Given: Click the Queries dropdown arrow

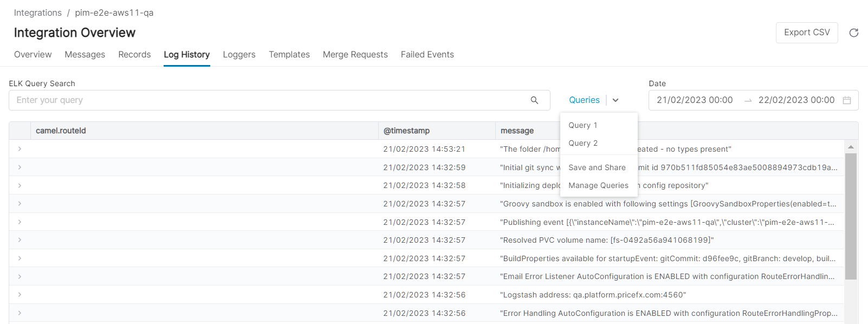Looking at the screenshot, I should pos(616,100).
